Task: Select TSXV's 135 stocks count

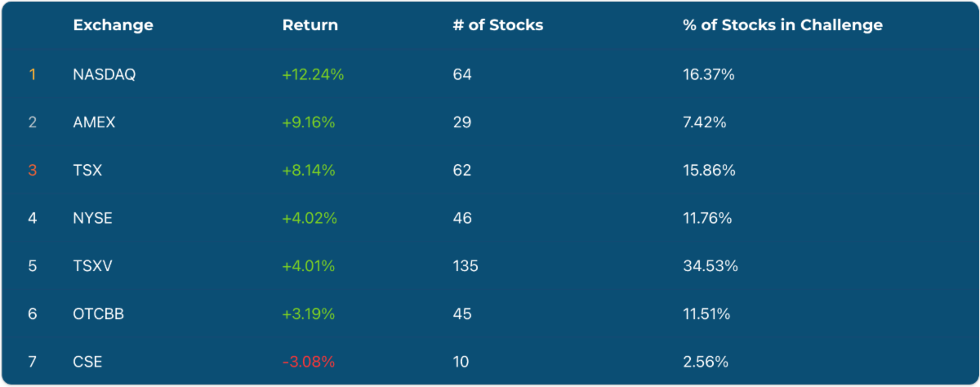Action: tap(465, 266)
